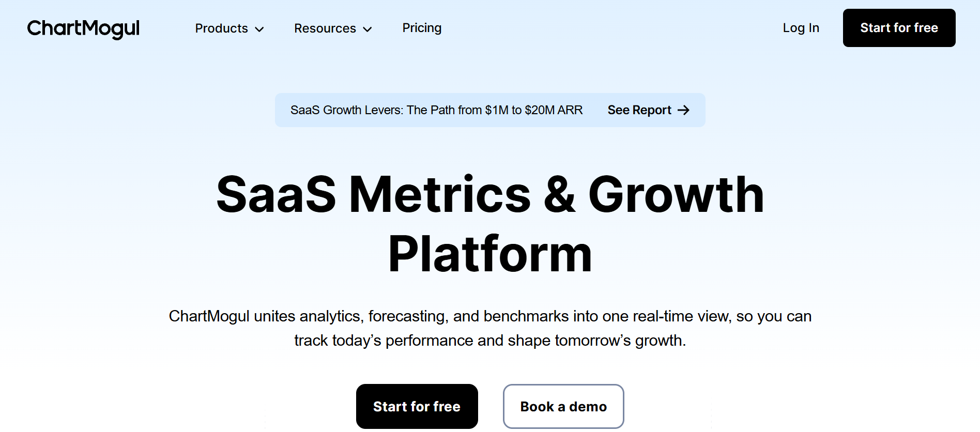Go to the ChartMogul homepage via the logo
980x432 pixels.
pyautogui.click(x=83, y=29)
